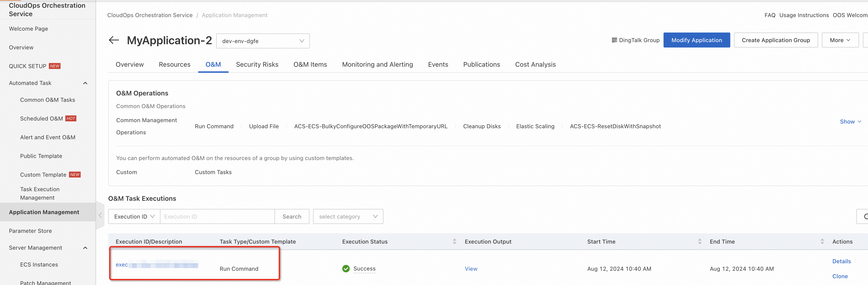This screenshot has width=868, height=285.
Task: Open the Monitoring and Alerting tab
Action: pos(377,64)
